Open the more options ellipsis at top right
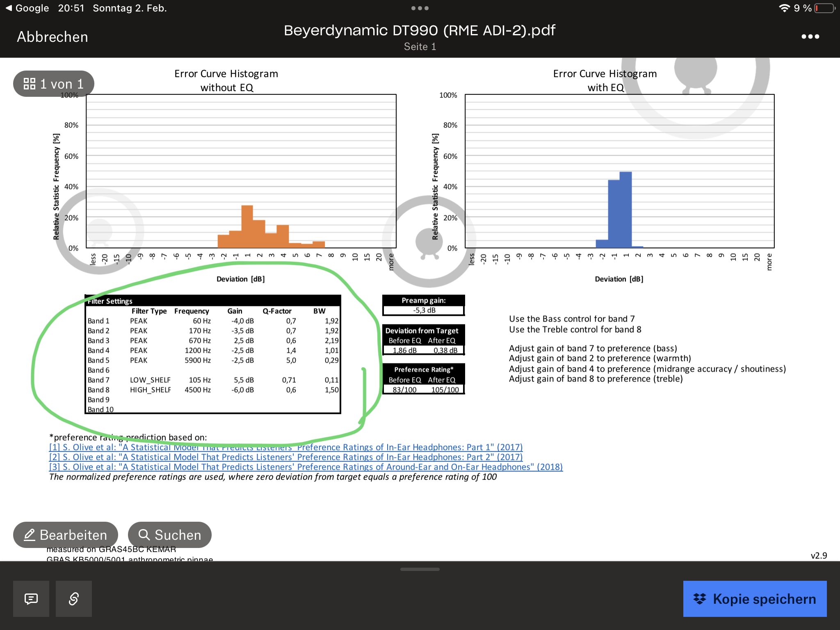The image size is (840, 630). click(x=810, y=37)
